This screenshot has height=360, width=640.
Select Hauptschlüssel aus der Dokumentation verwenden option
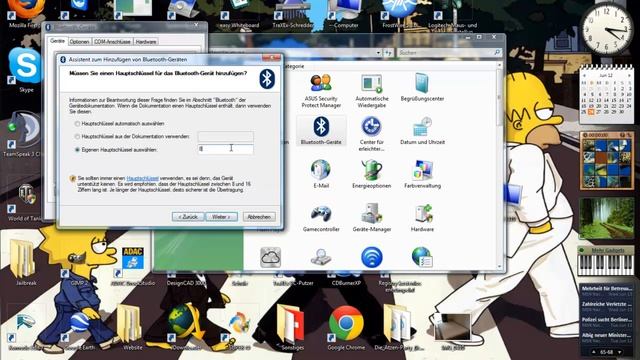click(x=77, y=136)
